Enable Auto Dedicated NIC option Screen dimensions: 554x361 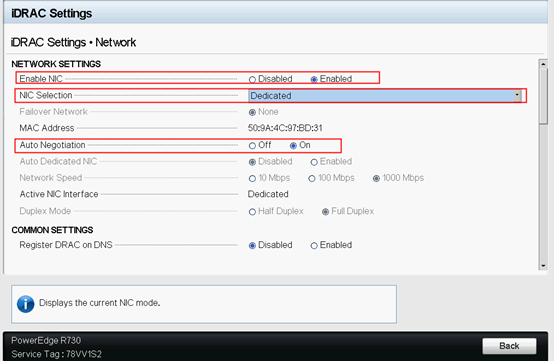314,162
